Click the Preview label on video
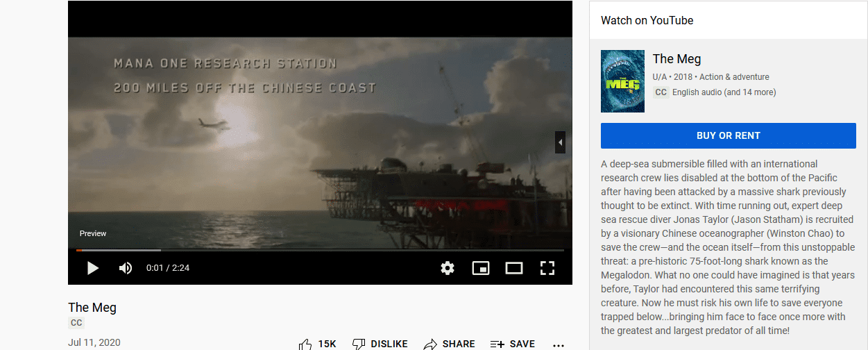The height and width of the screenshot is (350, 868). [93, 233]
